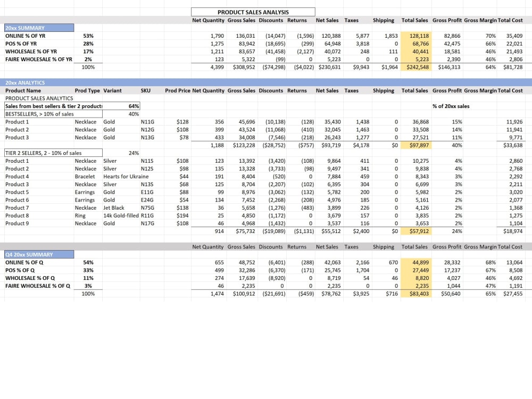Viewport: 532px width, 399px height.
Task: Select the $128 product price cell
Action: [182, 121]
